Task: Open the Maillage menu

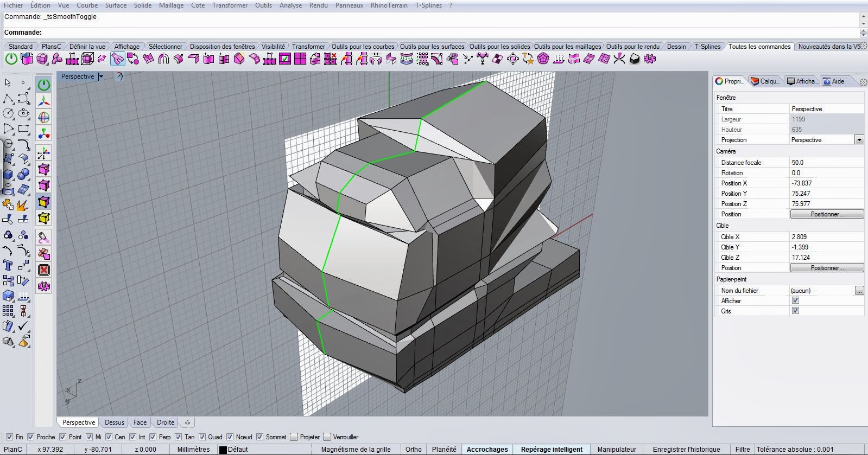Action: (171, 5)
